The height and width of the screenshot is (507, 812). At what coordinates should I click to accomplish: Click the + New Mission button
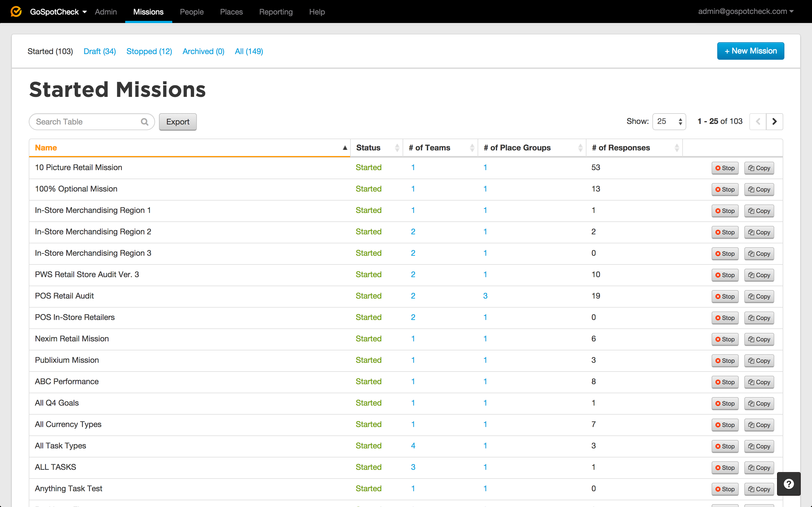coord(751,51)
